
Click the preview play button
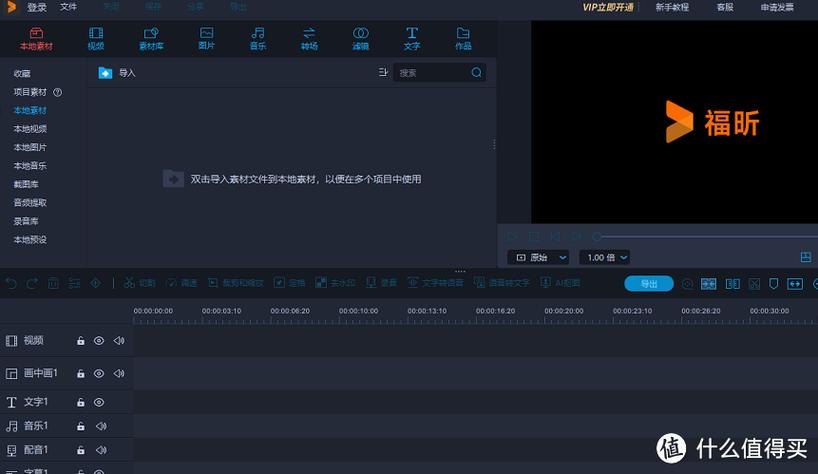[512, 236]
